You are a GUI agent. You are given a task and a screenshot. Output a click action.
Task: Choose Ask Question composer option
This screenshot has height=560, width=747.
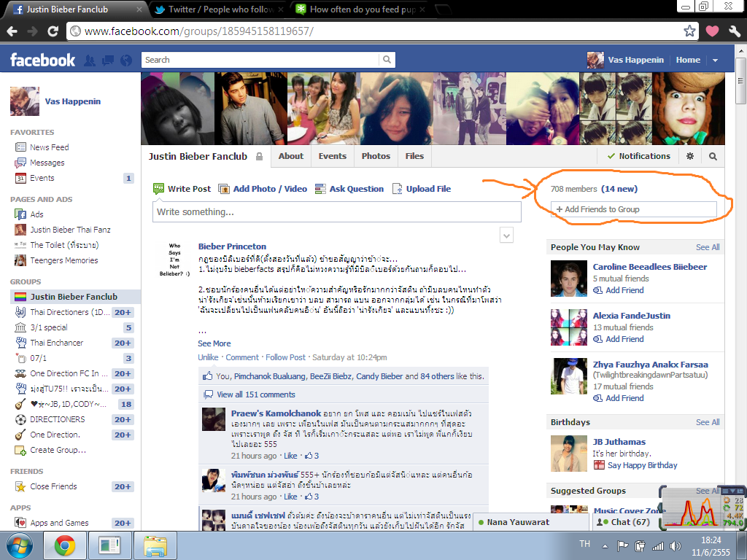349,189
